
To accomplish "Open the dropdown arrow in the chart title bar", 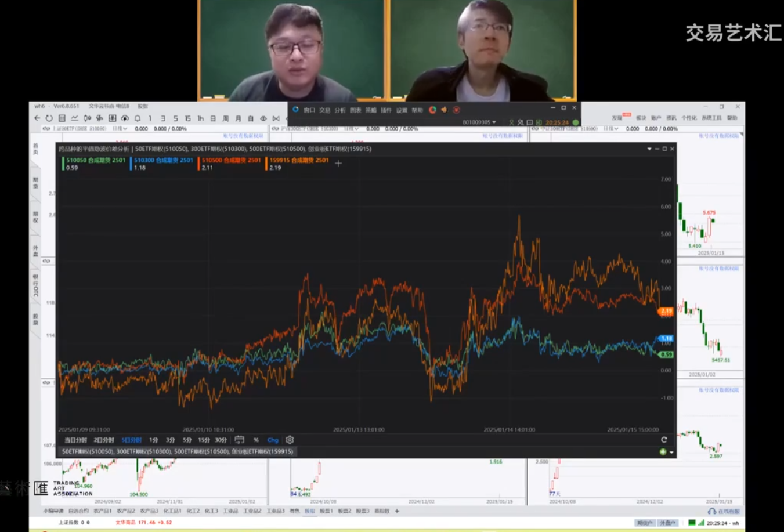I will coord(649,149).
